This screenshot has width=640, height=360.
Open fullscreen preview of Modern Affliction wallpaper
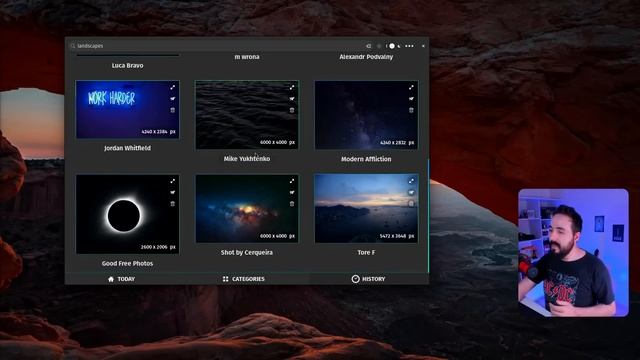point(411,87)
